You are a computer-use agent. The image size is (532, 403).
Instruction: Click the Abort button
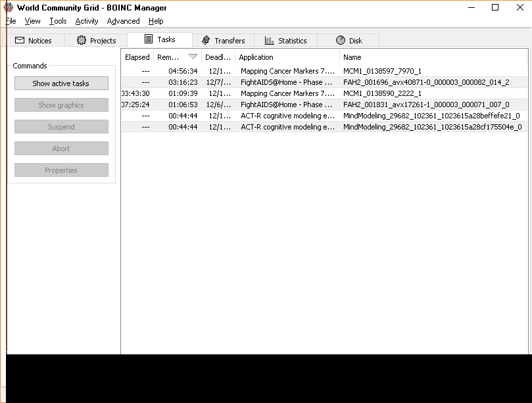coord(61,149)
